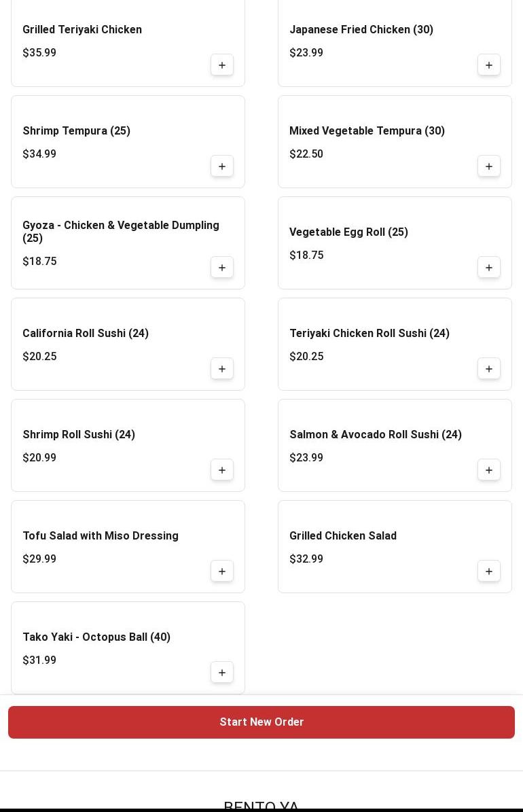Add Tako Yaki Octopus Ball plus icon
This screenshot has height=812, width=523.
221,672
